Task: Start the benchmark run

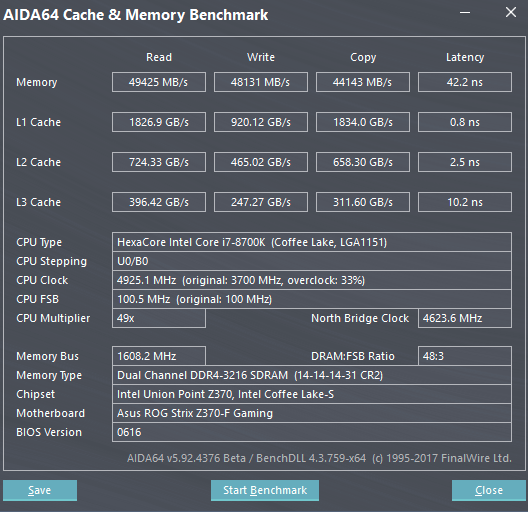Action: (x=265, y=490)
